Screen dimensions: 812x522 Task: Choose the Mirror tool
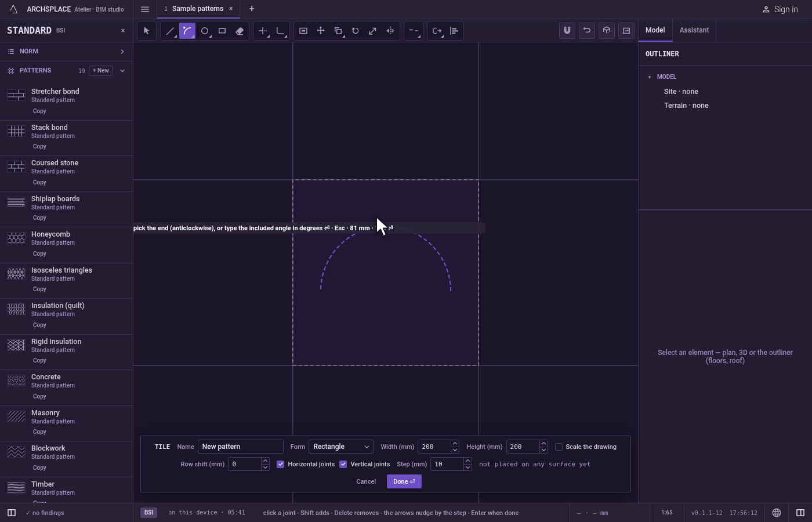click(x=390, y=31)
